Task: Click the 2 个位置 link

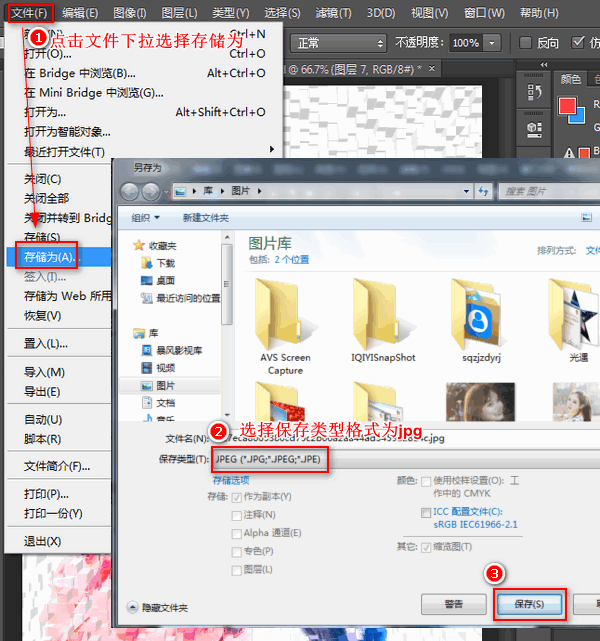Action: tap(291, 260)
